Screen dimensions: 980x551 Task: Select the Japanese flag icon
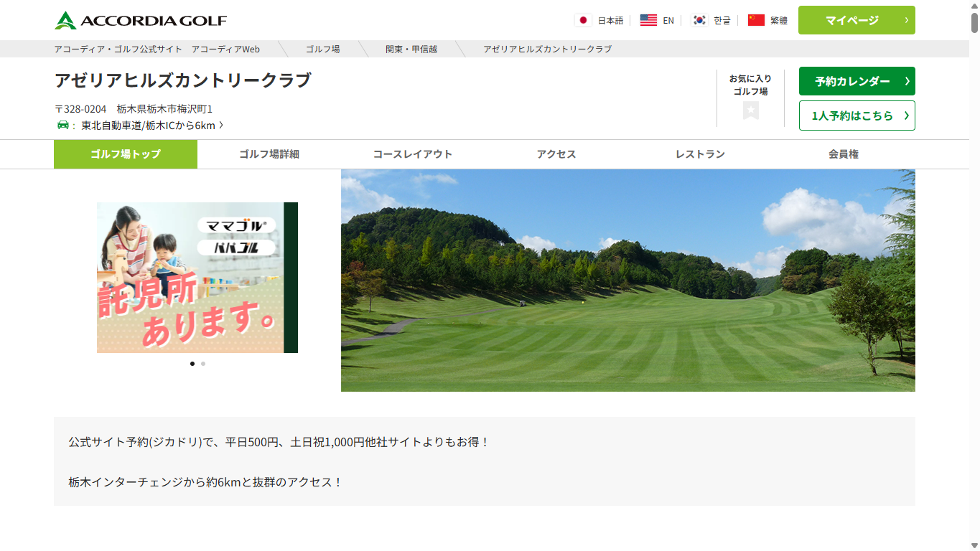point(583,20)
